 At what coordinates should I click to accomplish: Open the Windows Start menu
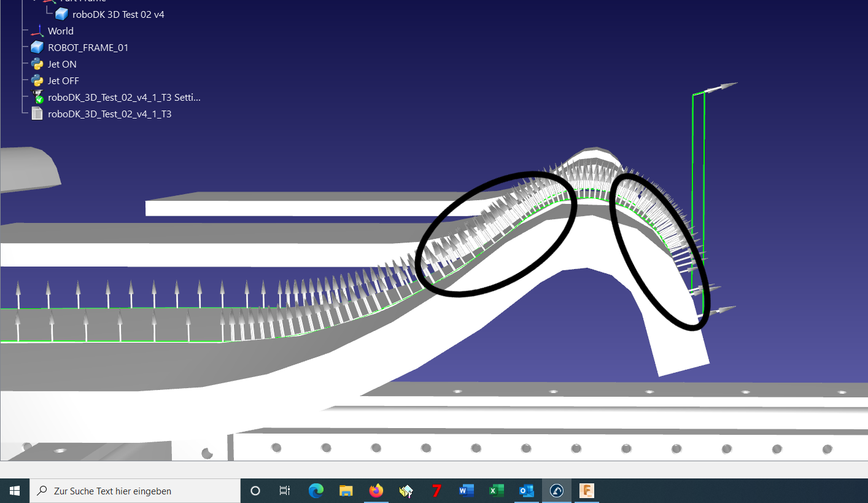(15, 491)
